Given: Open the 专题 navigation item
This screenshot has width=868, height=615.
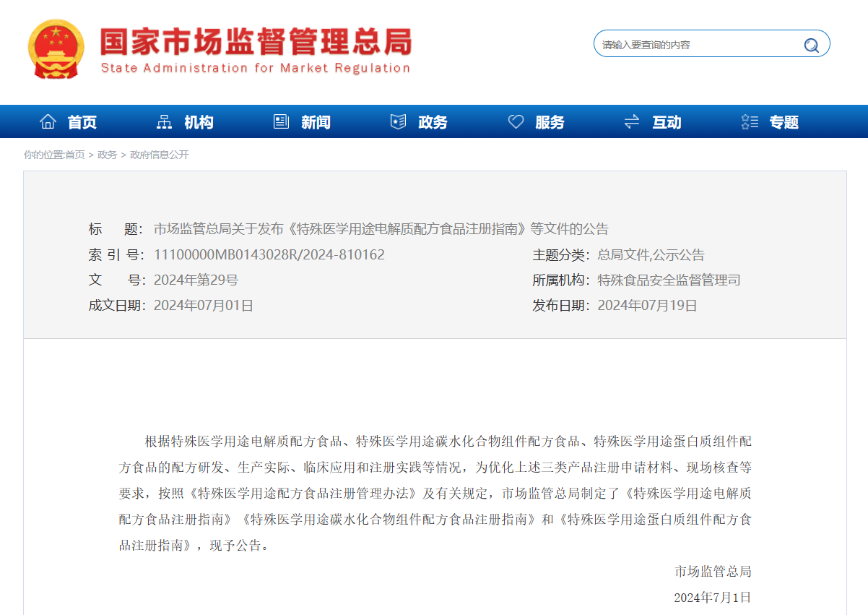Looking at the screenshot, I should pos(784,123).
